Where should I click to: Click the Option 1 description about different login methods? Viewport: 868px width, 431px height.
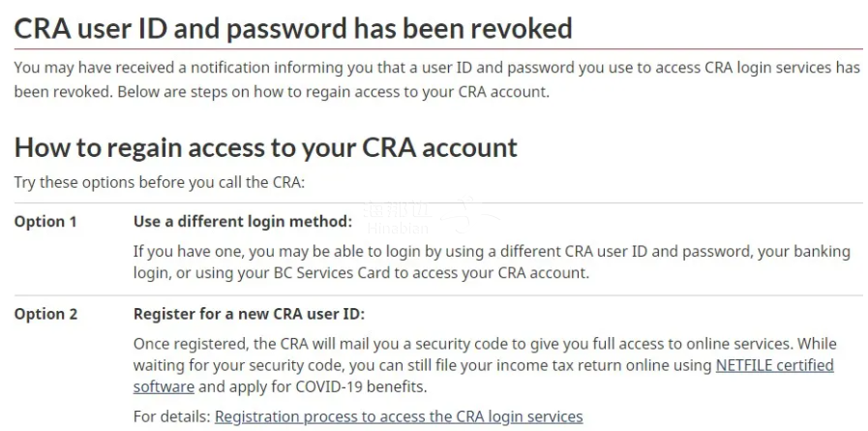492,262
